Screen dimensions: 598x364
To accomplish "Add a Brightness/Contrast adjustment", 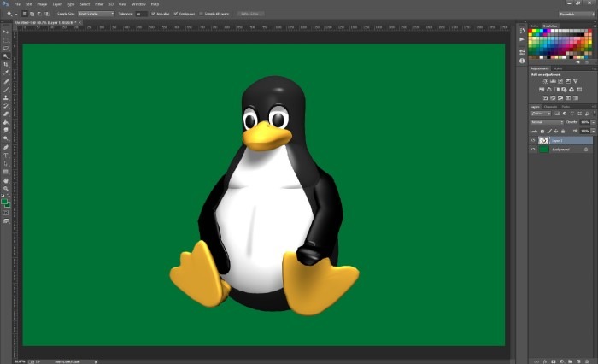I will pyautogui.click(x=545, y=81).
